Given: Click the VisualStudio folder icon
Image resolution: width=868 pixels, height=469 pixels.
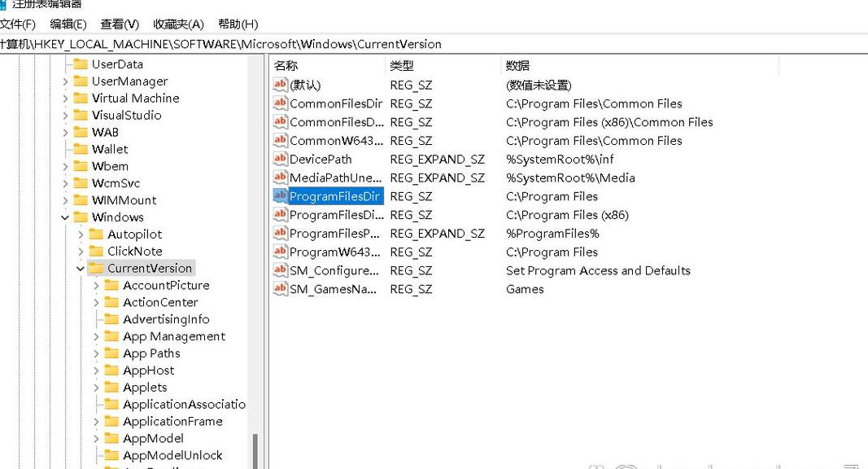Looking at the screenshot, I should pos(81,115).
